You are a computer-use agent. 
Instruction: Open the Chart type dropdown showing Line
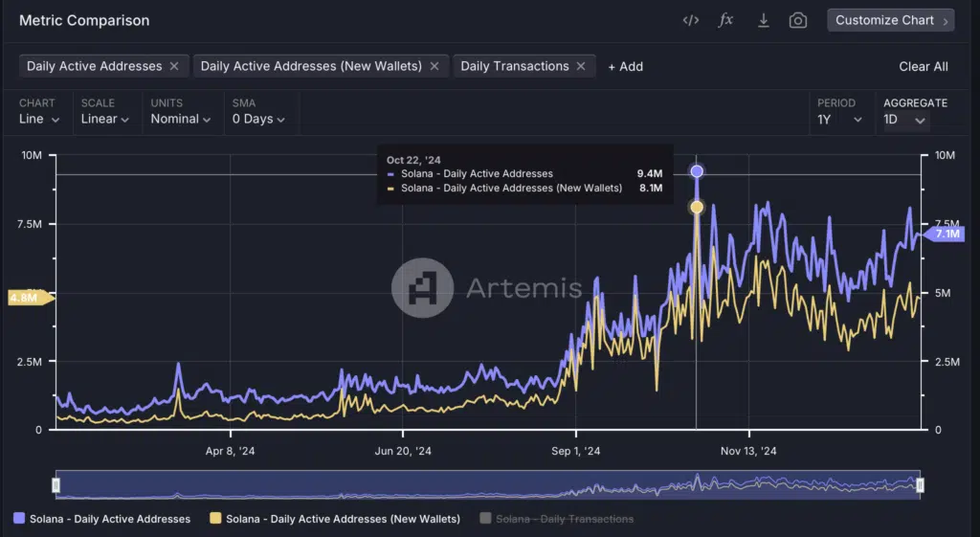(39, 120)
